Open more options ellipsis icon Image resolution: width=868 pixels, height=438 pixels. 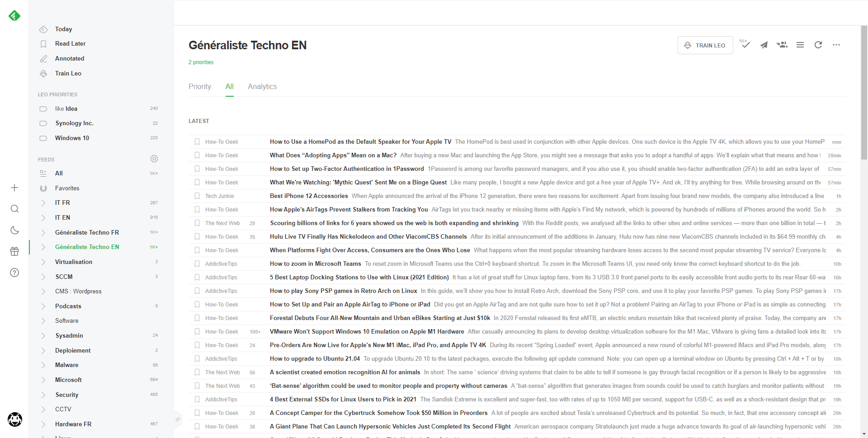[x=836, y=45]
